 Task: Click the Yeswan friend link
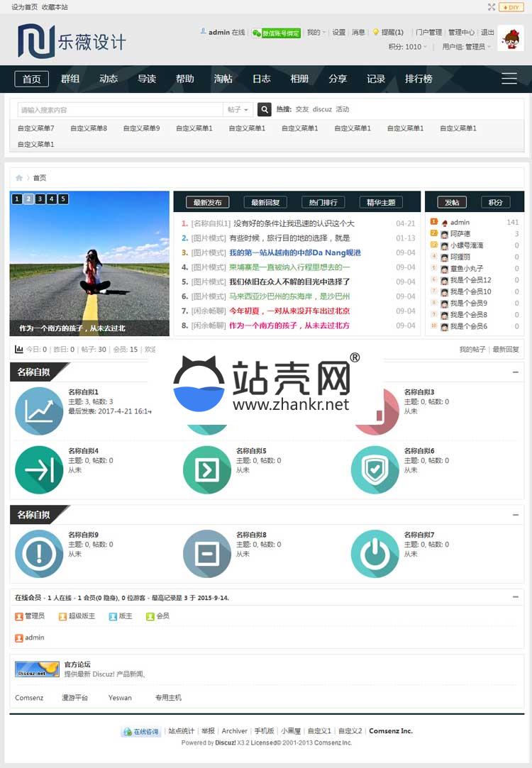click(120, 698)
